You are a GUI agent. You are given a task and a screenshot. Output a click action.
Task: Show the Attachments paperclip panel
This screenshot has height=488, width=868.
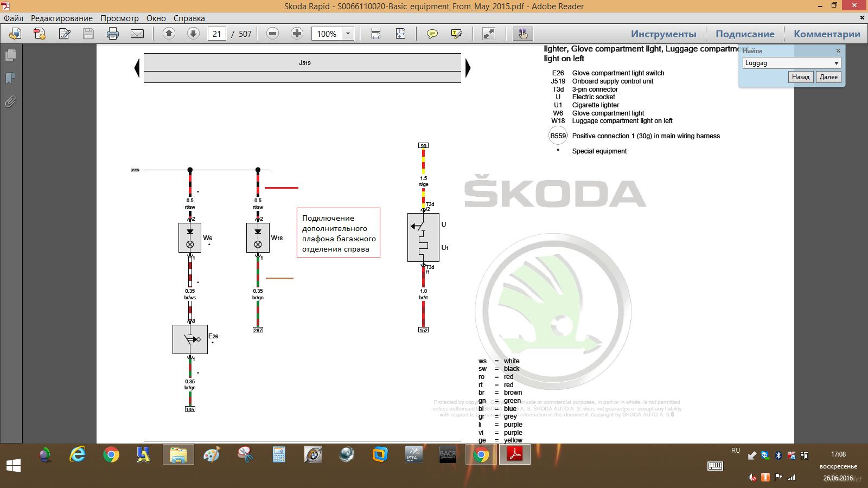pyautogui.click(x=10, y=102)
